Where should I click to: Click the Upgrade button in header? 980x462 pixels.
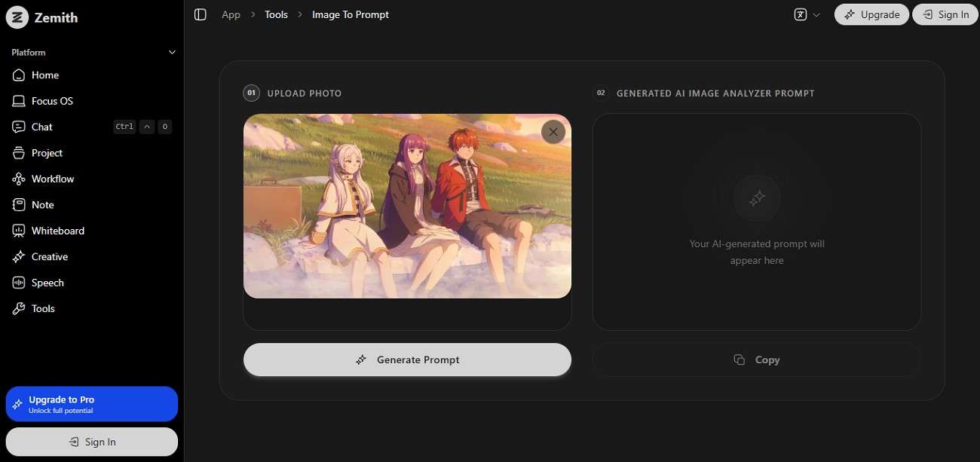click(x=871, y=14)
